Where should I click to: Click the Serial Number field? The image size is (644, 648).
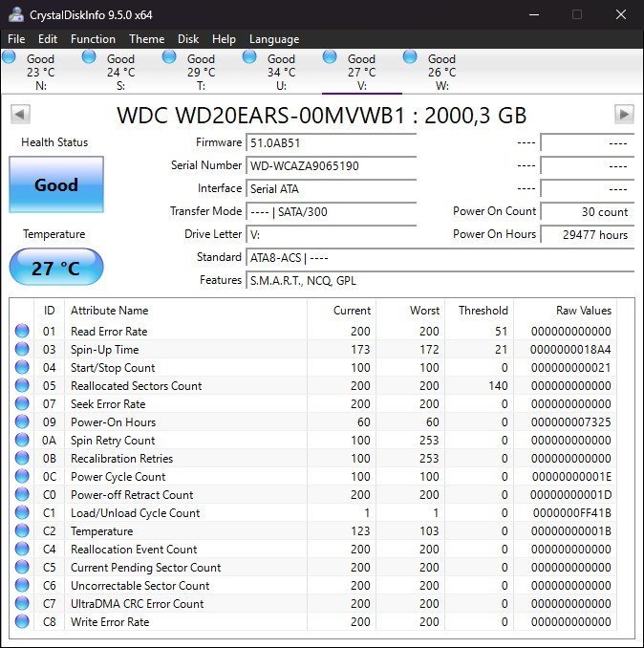331,165
